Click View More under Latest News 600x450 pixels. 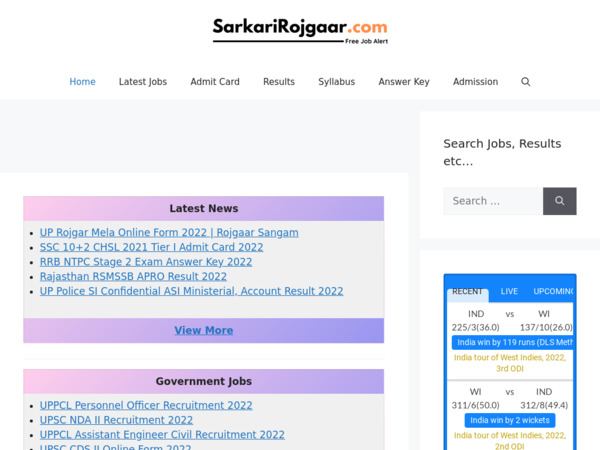click(x=204, y=330)
